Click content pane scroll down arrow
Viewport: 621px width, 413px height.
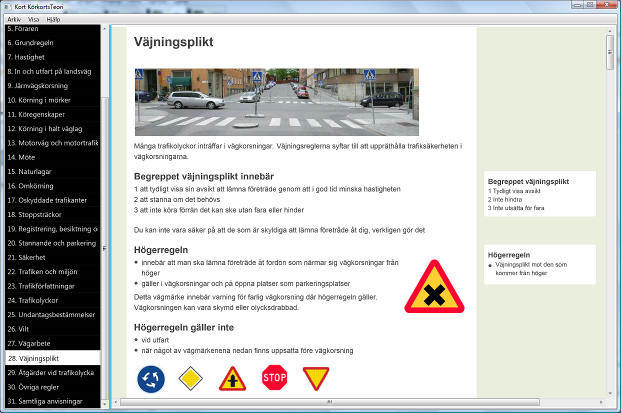pyautogui.click(x=610, y=393)
